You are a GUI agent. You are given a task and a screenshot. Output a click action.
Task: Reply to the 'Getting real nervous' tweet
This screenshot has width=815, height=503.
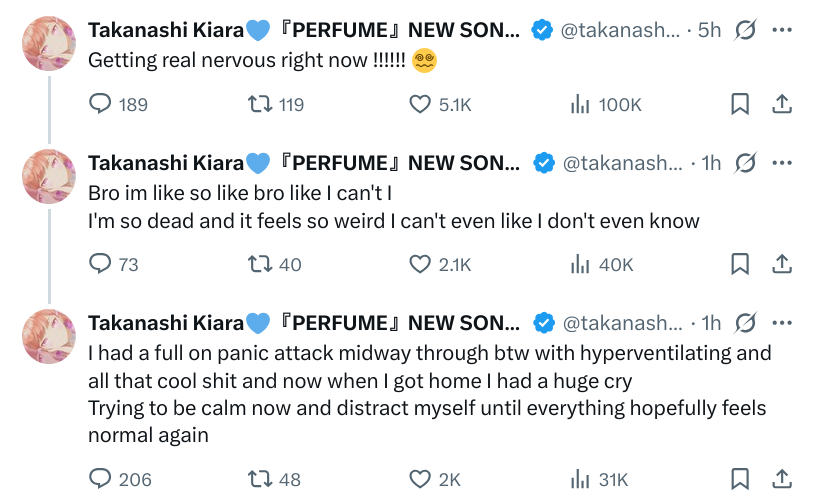(101, 104)
